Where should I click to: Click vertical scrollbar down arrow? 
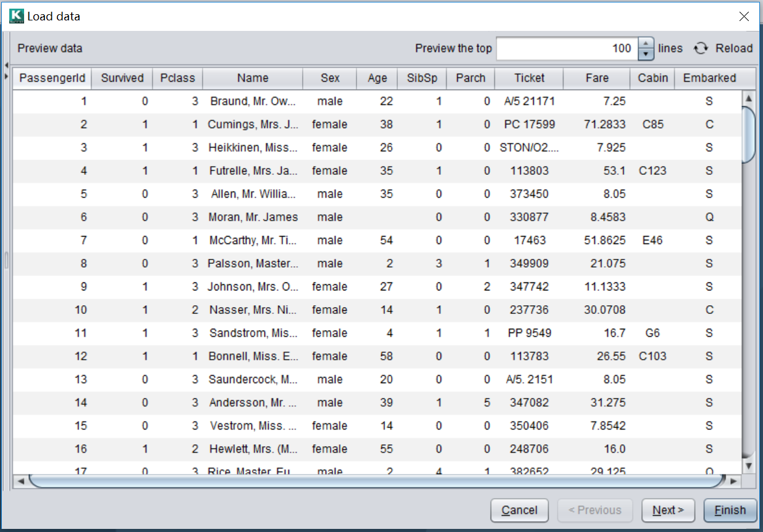(749, 466)
